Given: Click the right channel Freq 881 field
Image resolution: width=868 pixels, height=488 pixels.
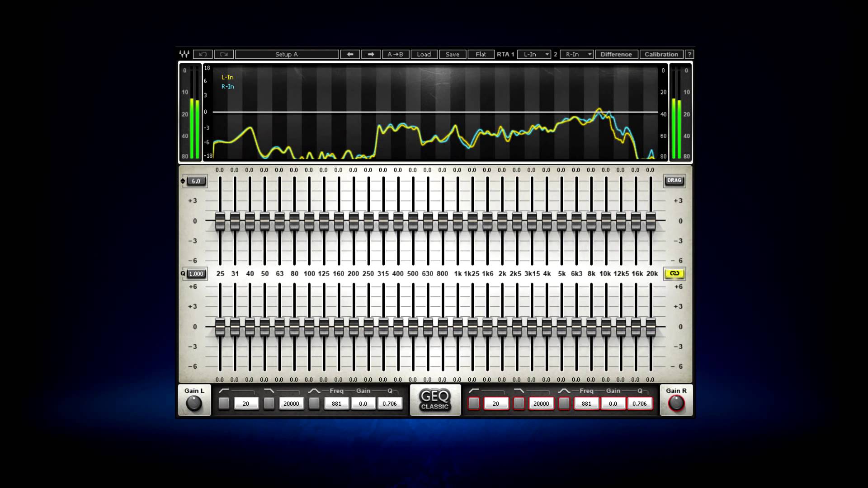Looking at the screenshot, I should (586, 404).
